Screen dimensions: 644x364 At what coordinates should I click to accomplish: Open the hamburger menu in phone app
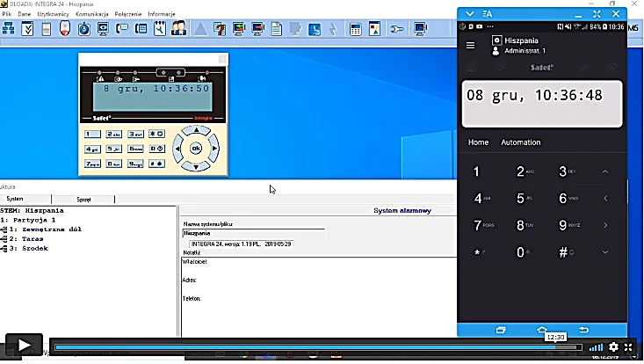click(470, 45)
